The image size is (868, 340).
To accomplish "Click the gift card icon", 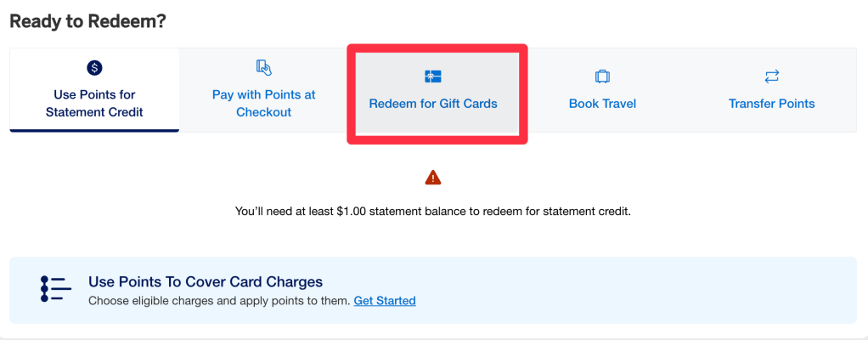I will click(x=433, y=76).
